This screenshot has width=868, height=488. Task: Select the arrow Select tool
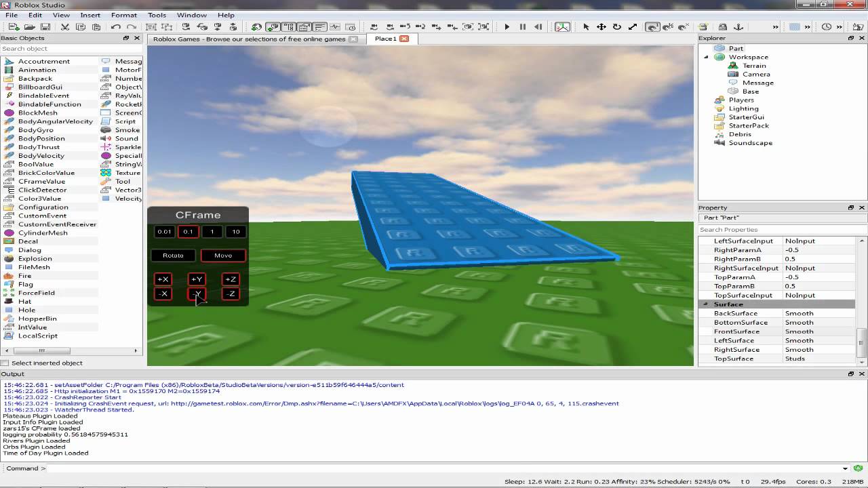pyautogui.click(x=586, y=27)
